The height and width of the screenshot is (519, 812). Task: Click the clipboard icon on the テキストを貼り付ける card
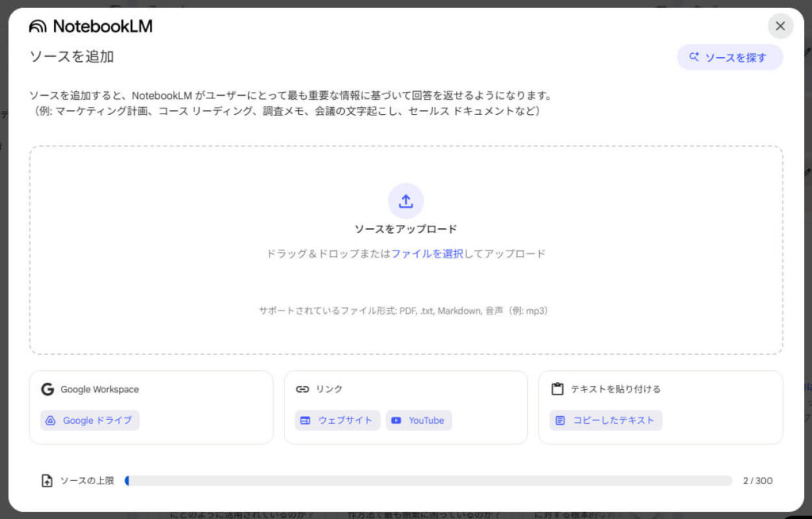pos(557,389)
